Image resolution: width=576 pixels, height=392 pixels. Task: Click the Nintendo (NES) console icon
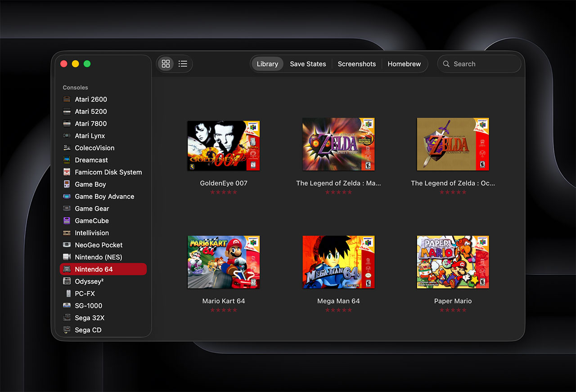[x=67, y=257]
